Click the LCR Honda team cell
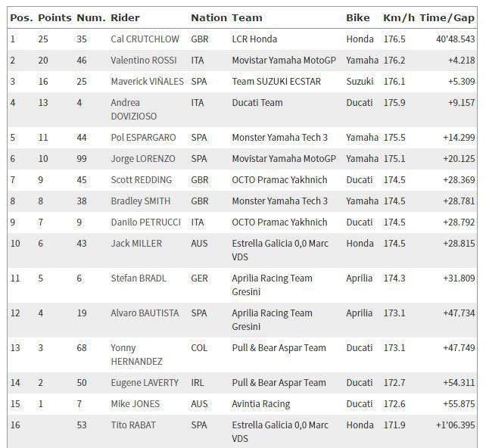The height and width of the screenshot is (448, 486). point(254,39)
